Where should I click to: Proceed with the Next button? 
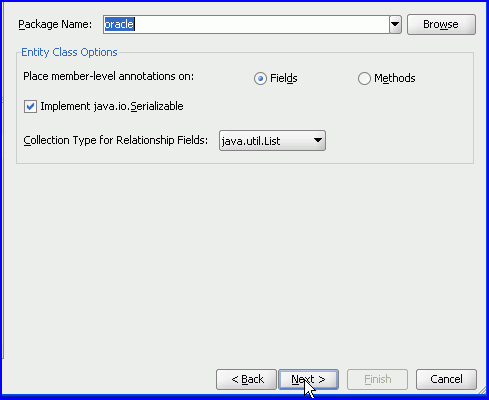click(x=309, y=379)
